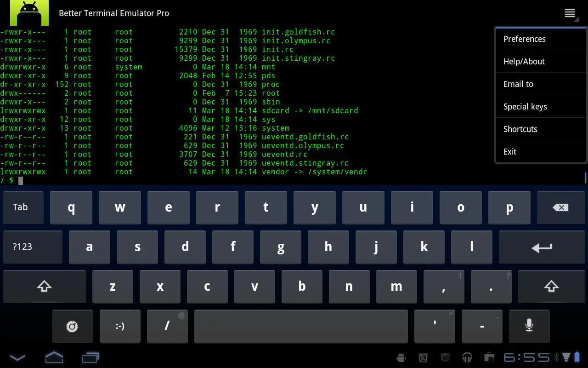This screenshot has width=588, height=368.
Task: Tap the smiley emoticon key
Action: click(x=120, y=326)
